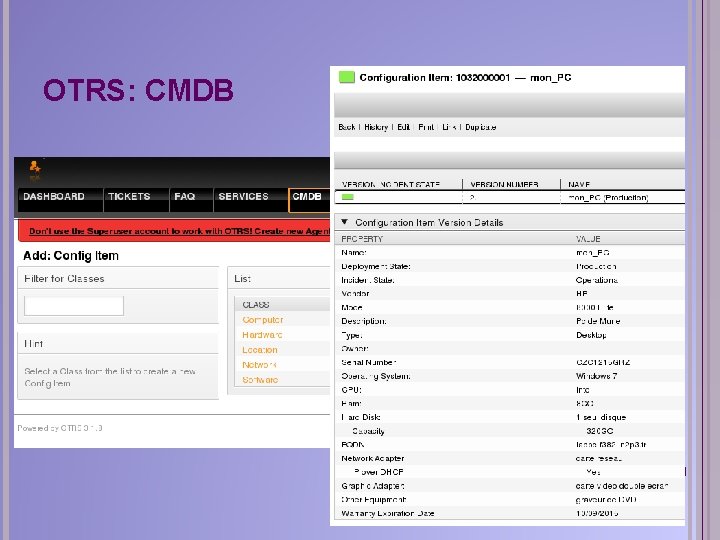Screen dimensions: 720x540
Task: Click the Powered by OTRS footer text
Action: click(60, 428)
